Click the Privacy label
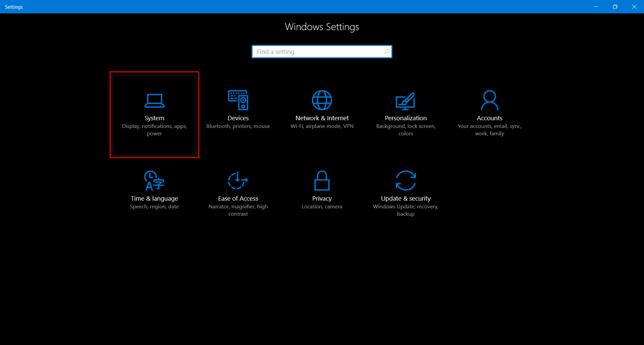This screenshot has width=644, height=345. (x=322, y=199)
